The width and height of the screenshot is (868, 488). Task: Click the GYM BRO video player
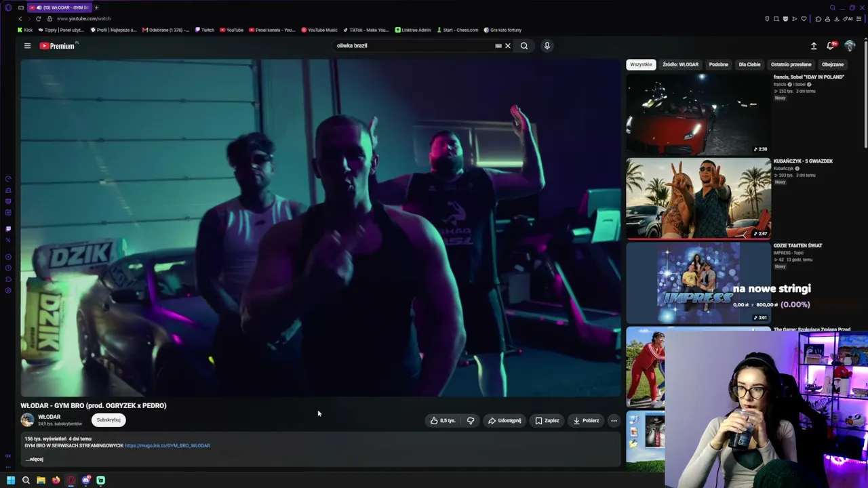320,228
